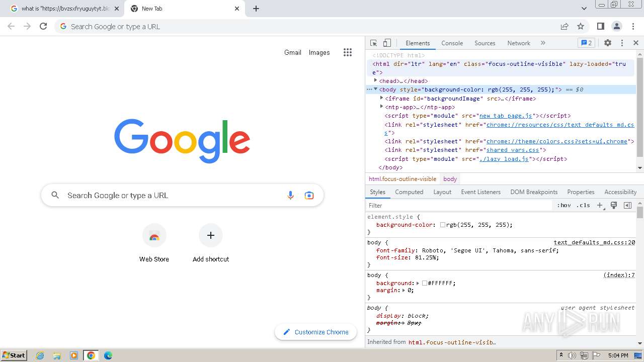Viewport: 644px width, 362px height.
Task: Collapse the body element node
Action: pyautogui.click(x=375, y=89)
